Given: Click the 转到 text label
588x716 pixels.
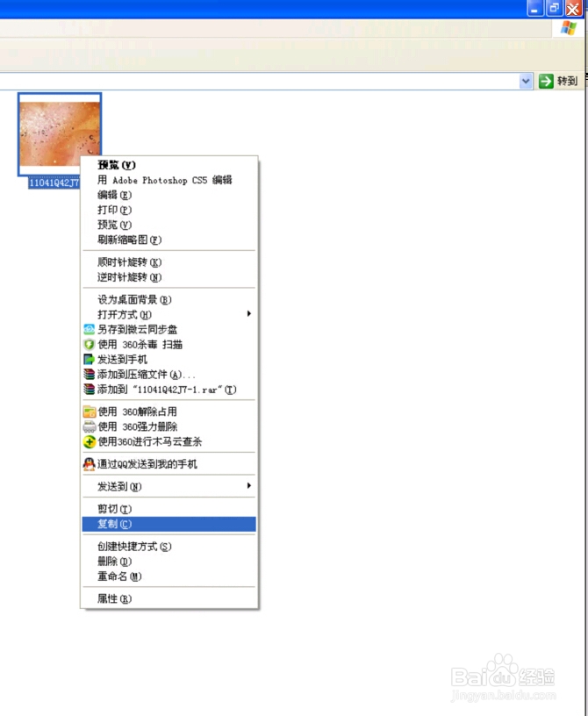Looking at the screenshot, I should [x=567, y=82].
